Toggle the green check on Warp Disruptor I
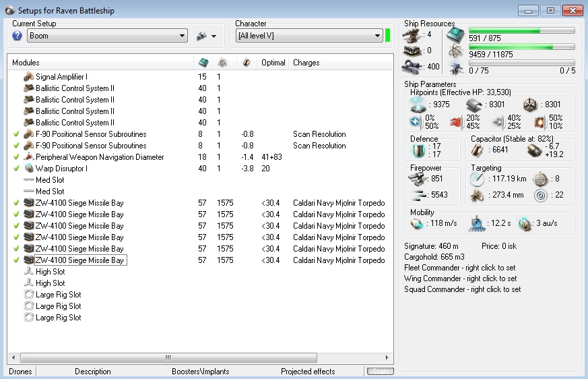 [x=16, y=169]
